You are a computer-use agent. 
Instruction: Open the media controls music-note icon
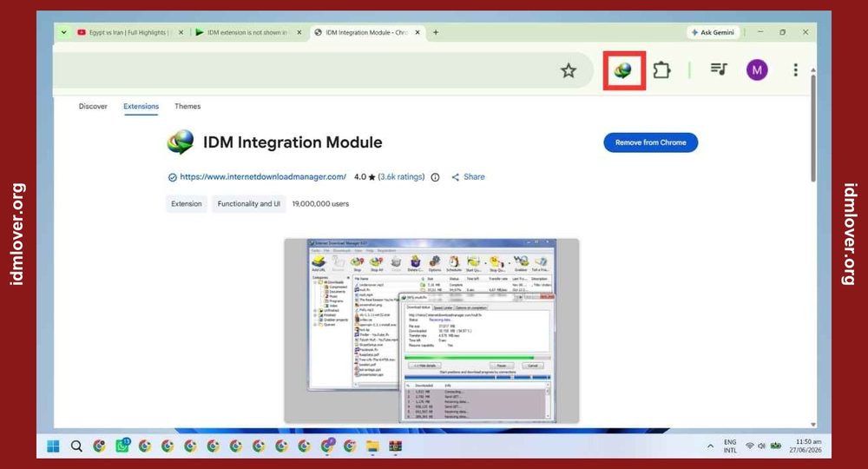click(x=719, y=69)
